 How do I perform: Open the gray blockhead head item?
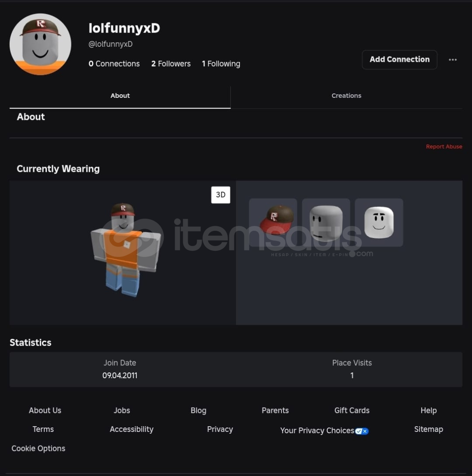click(x=326, y=222)
